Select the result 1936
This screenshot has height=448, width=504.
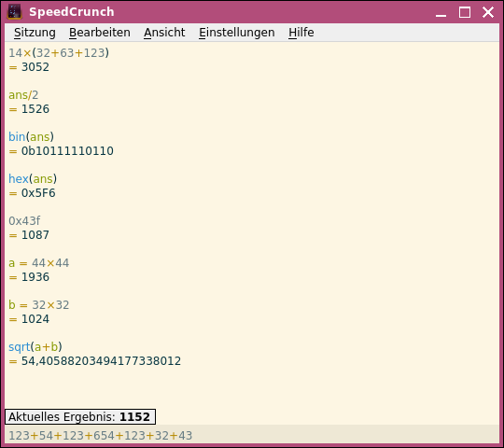pyautogui.click(x=35, y=277)
